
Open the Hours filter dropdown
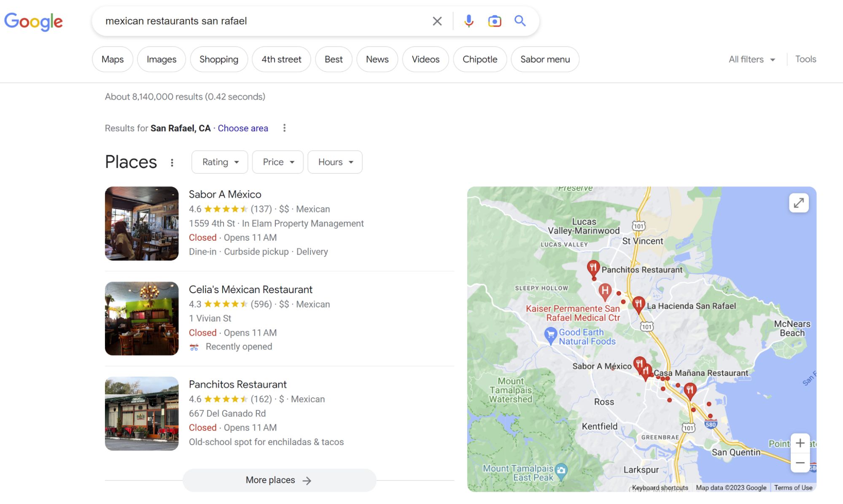tap(335, 162)
